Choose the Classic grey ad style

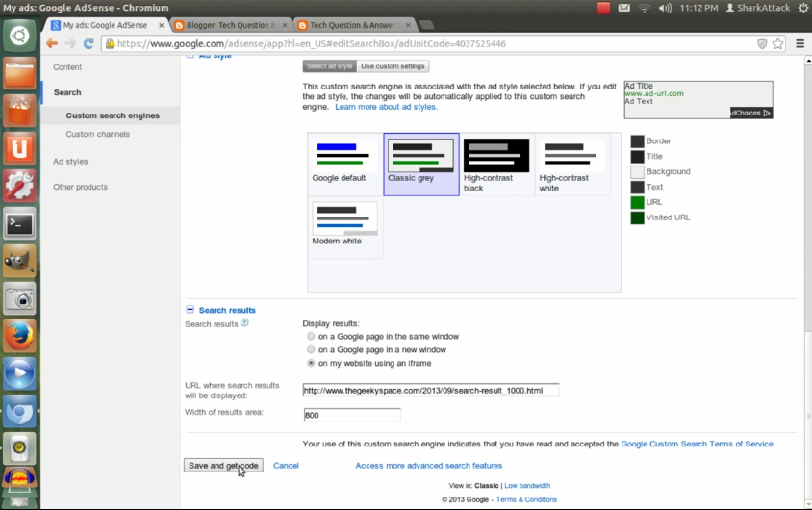click(x=421, y=165)
